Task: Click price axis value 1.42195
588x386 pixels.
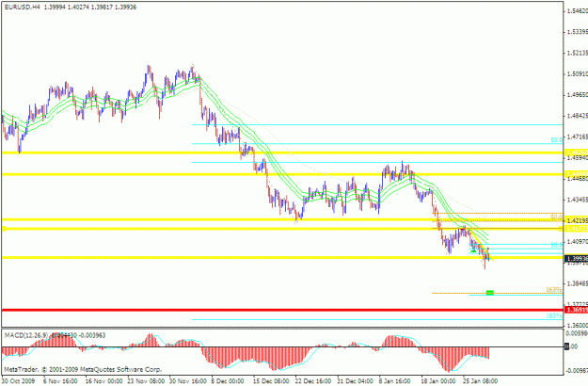Action: tap(578, 220)
